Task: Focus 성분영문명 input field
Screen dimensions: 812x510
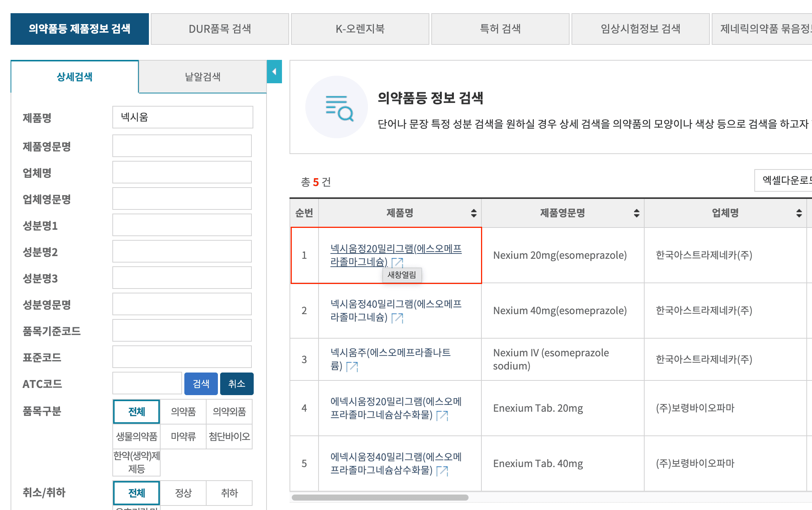Action: [x=182, y=304]
